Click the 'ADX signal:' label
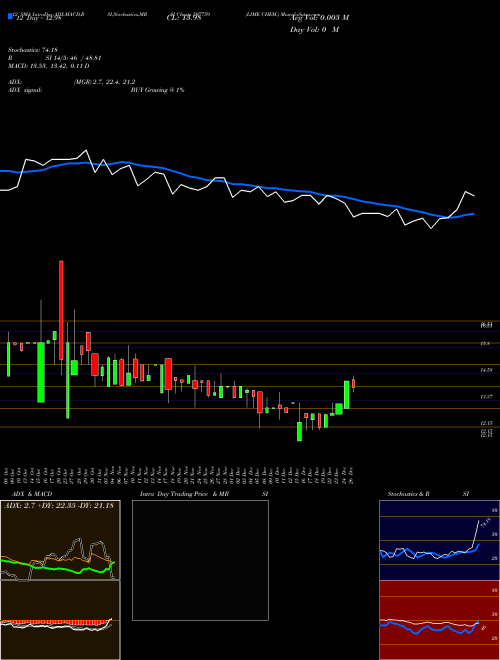Image resolution: width=500 pixels, height=660 pixels. 25,90
